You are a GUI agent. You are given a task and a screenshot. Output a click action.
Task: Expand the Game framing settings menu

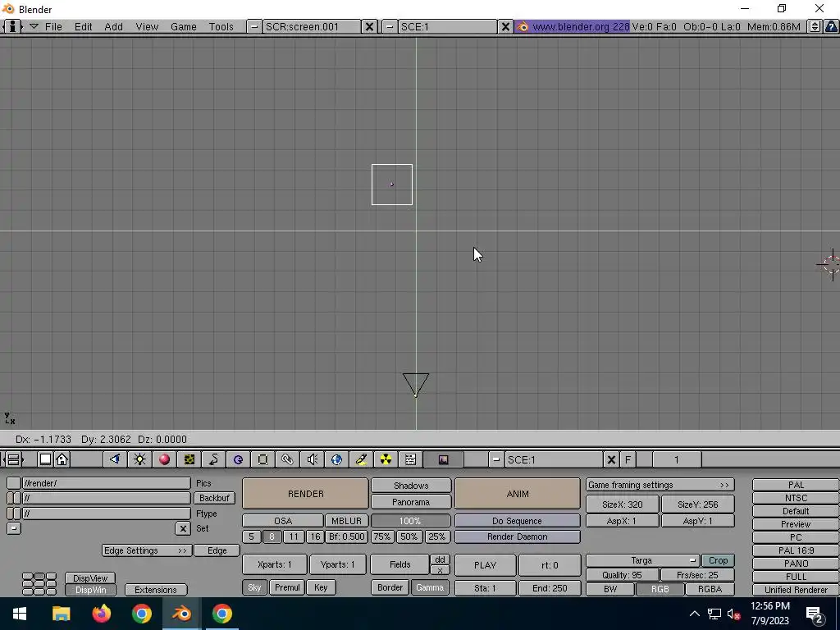coord(660,485)
